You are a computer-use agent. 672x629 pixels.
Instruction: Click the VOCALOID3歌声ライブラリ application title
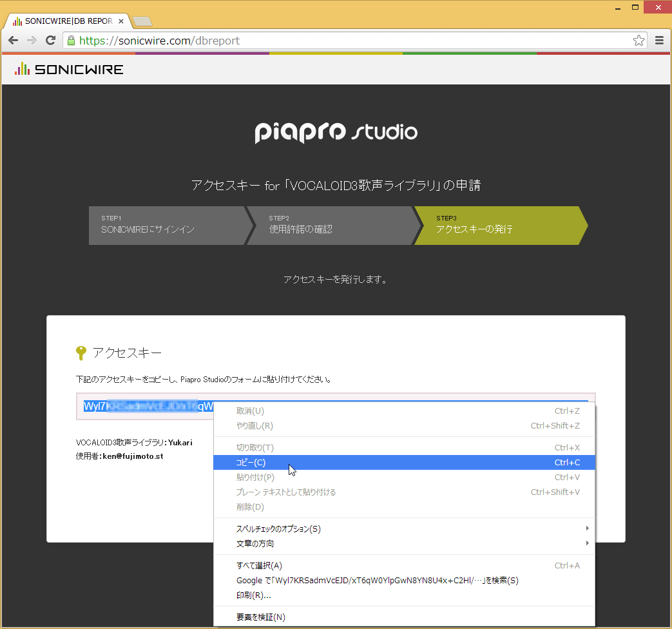click(x=336, y=185)
